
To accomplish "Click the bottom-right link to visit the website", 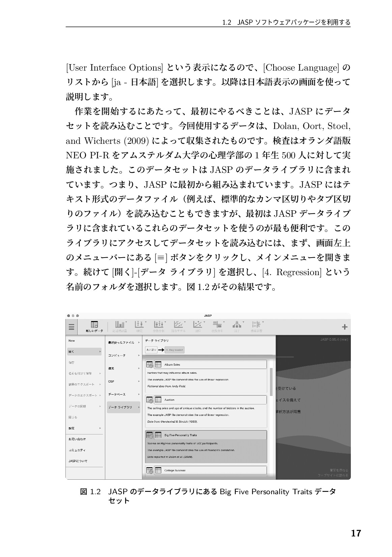I will point(333,475).
